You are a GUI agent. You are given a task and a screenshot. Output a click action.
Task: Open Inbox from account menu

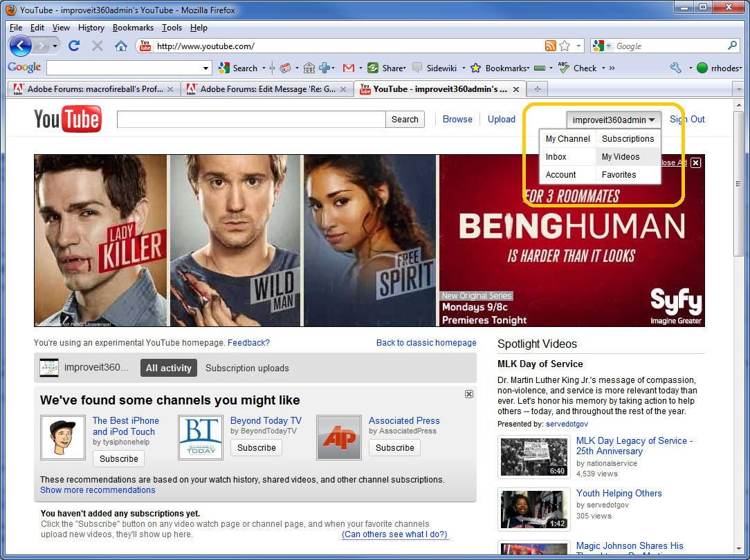click(x=568, y=157)
